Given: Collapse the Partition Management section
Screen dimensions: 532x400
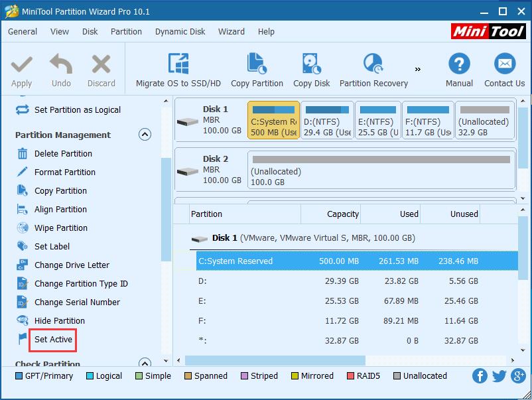Looking at the screenshot, I should (145, 135).
